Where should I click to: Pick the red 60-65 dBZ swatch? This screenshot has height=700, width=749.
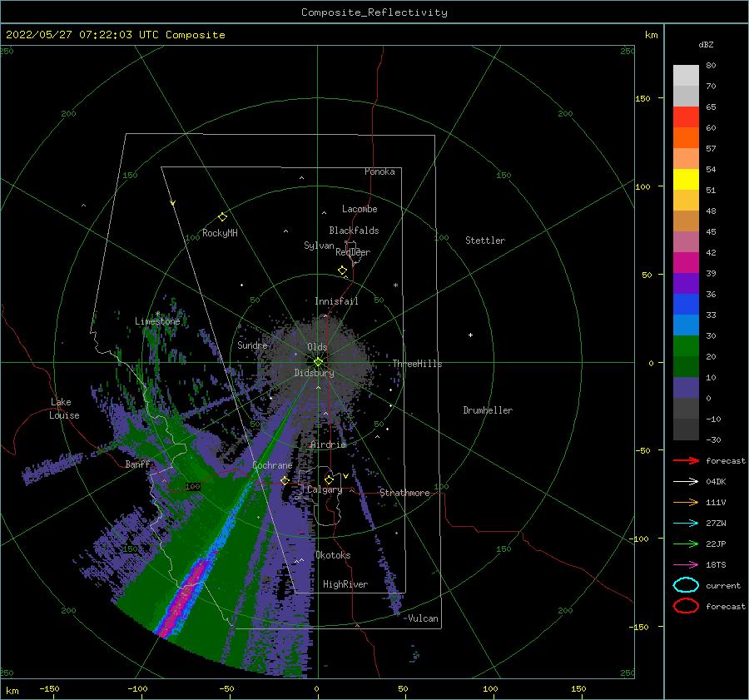click(x=686, y=117)
